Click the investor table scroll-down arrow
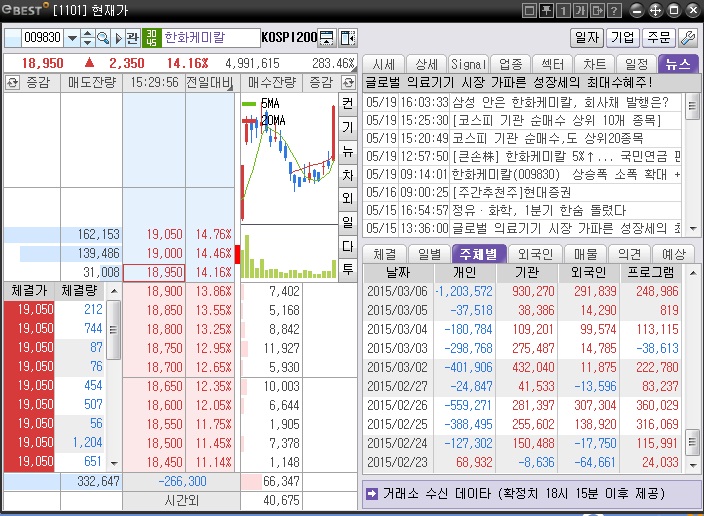Viewport: 704px width, 516px height. click(693, 465)
